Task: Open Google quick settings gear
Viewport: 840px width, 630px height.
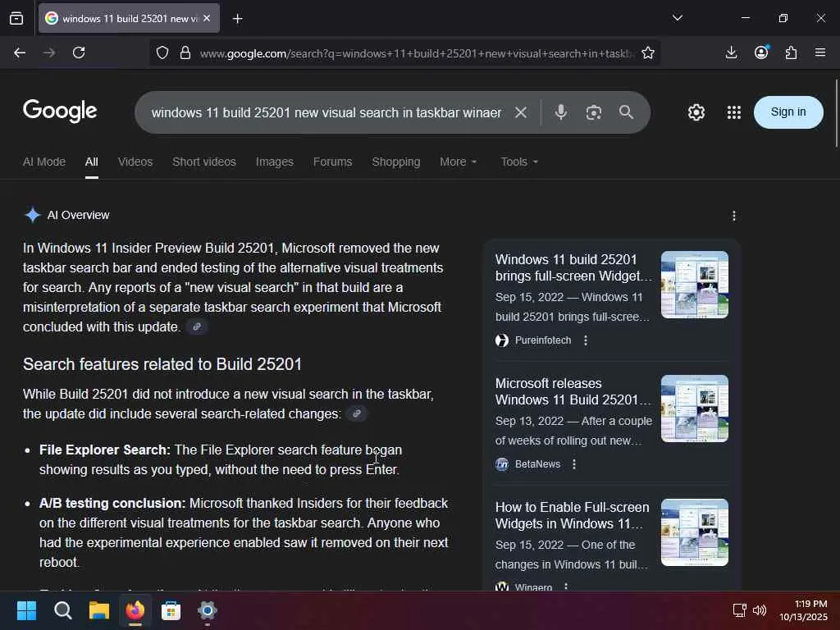Action: click(696, 112)
